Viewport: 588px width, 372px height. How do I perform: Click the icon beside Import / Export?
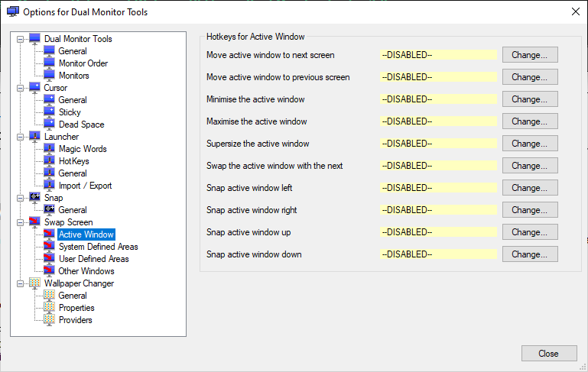click(x=49, y=186)
